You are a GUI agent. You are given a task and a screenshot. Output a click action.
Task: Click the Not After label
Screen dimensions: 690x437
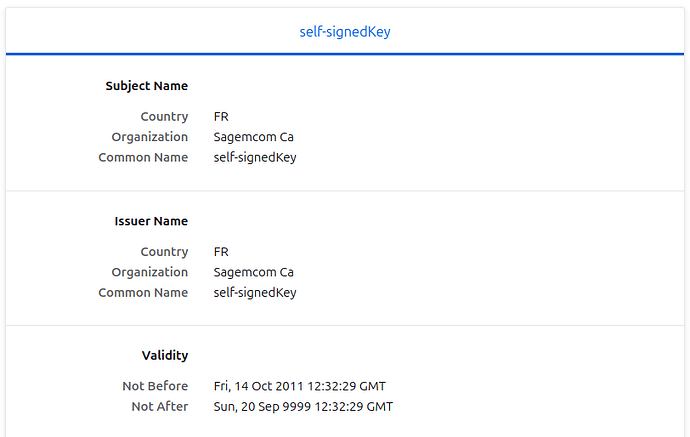point(159,406)
